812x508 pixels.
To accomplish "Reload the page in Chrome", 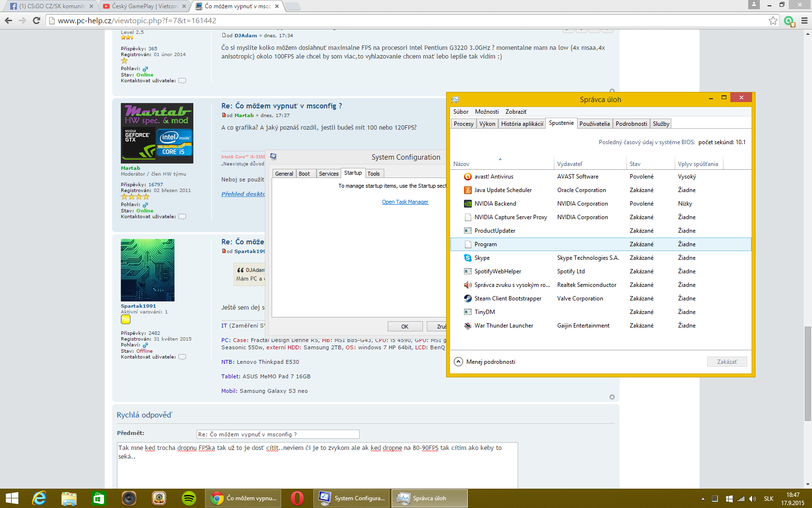I will click(x=36, y=20).
